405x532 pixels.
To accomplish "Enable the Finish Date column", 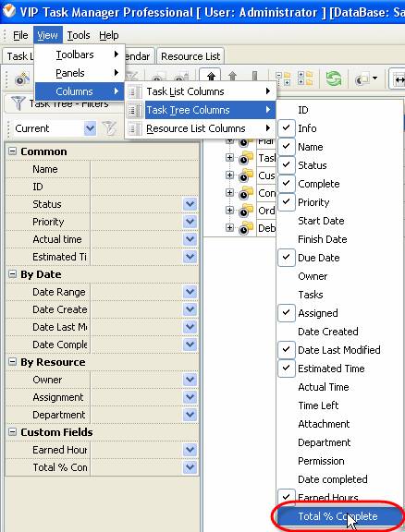I will (x=339, y=239).
